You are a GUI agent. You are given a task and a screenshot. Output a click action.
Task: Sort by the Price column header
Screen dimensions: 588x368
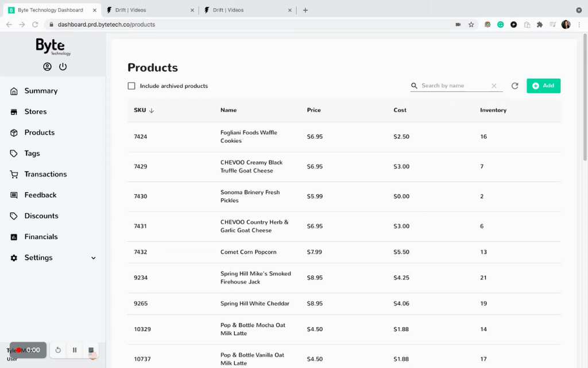[314, 110]
